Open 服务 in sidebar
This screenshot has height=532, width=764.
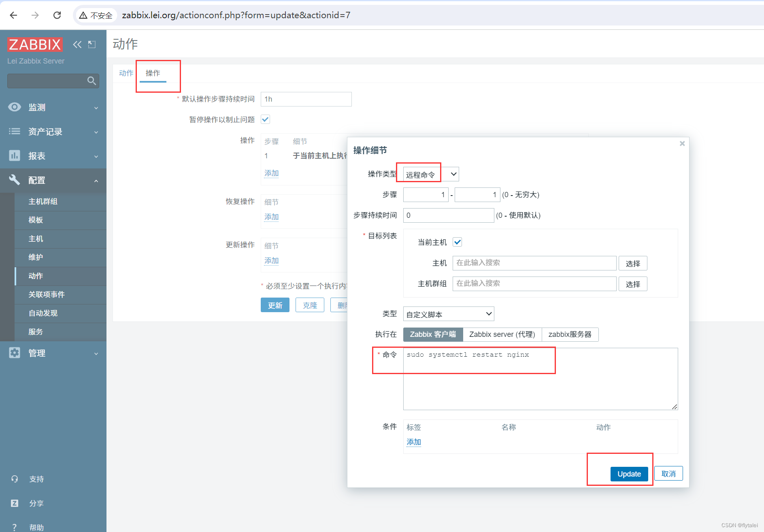[x=60, y=332]
